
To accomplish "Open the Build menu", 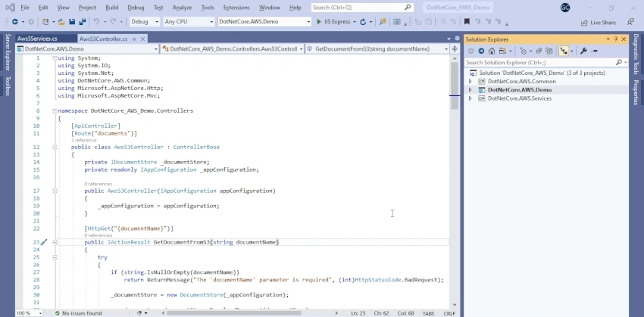I will coord(111,8).
